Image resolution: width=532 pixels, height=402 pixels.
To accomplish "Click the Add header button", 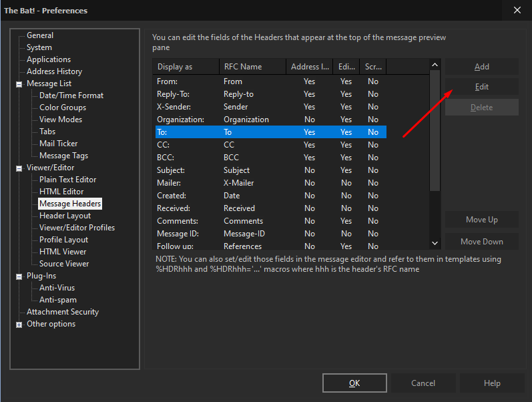I will tap(481, 67).
